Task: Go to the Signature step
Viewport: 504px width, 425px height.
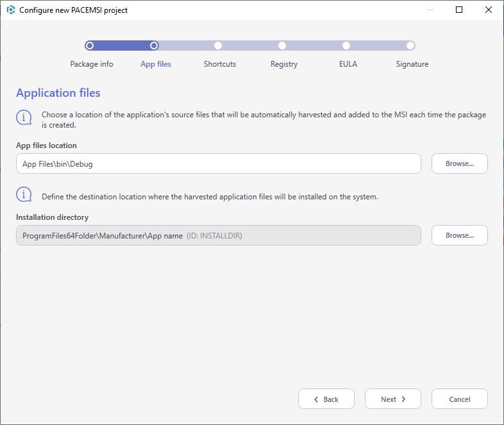Action: (412, 64)
